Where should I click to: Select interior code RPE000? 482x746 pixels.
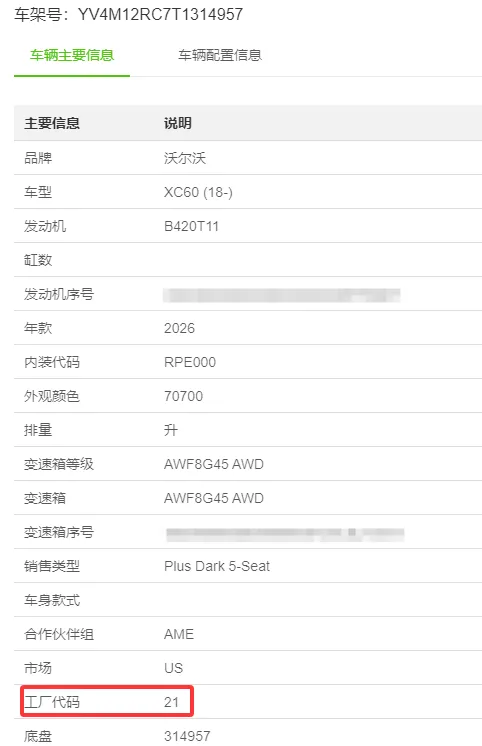click(x=190, y=362)
